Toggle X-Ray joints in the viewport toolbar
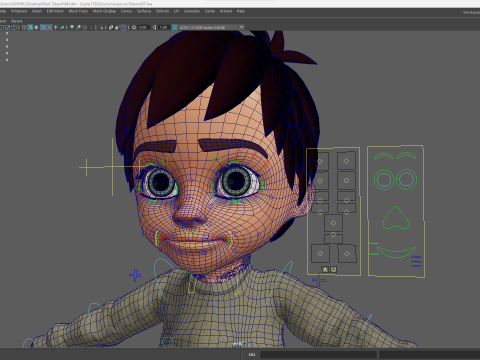The height and width of the screenshot is (360, 480). [x=124, y=27]
